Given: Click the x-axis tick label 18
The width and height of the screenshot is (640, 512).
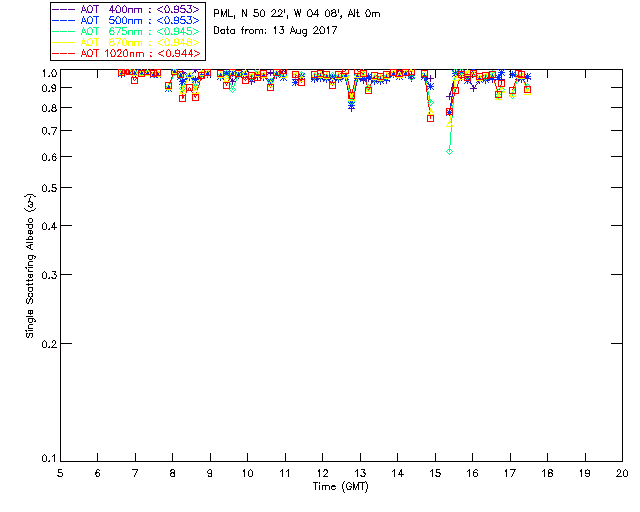Looking at the screenshot, I should click(x=547, y=473).
